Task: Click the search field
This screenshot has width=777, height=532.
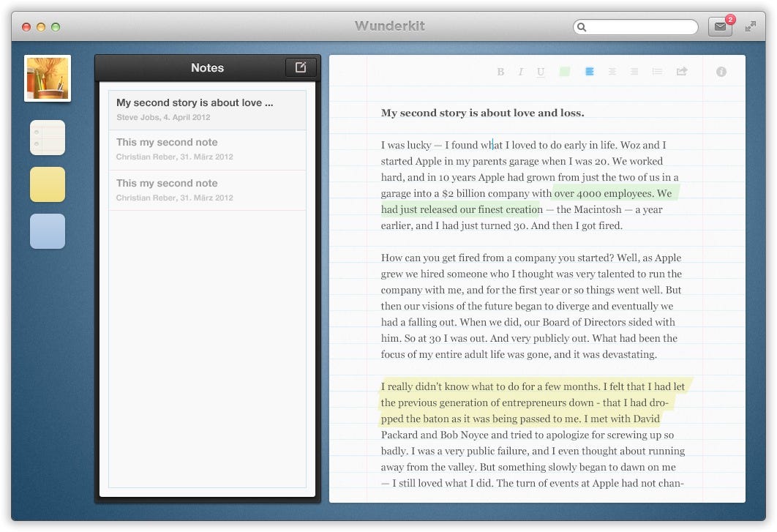Action: 636,27
